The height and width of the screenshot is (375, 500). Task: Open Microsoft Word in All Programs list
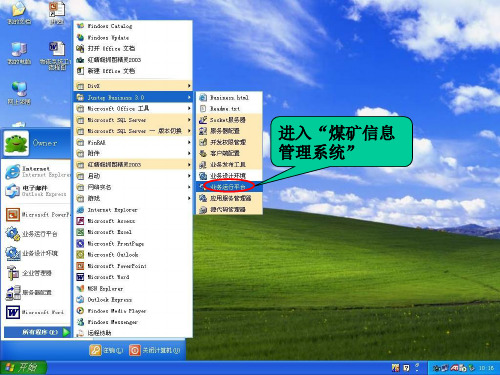click(133, 277)
